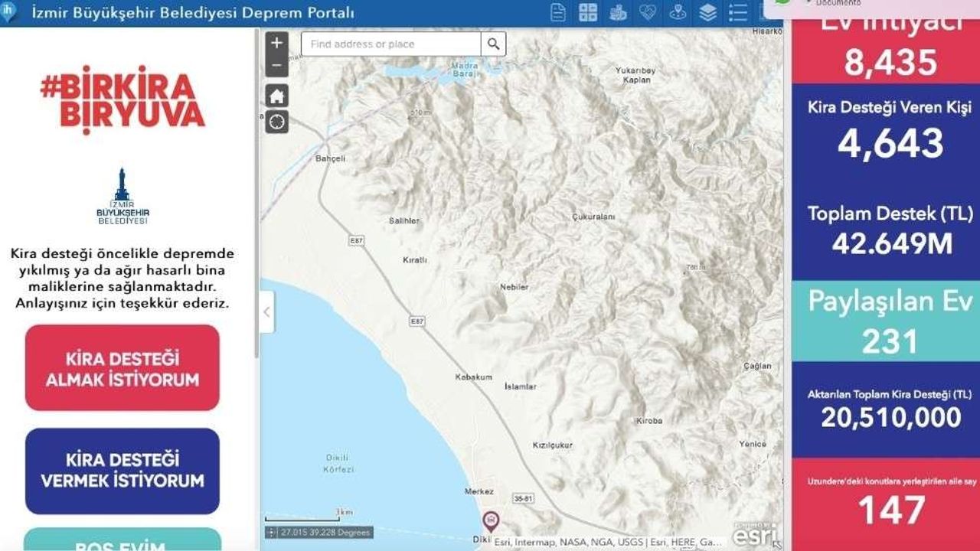Viewport: 980px width, 551px height.
Task: Zoom out on the map
Action: [276, 66]
